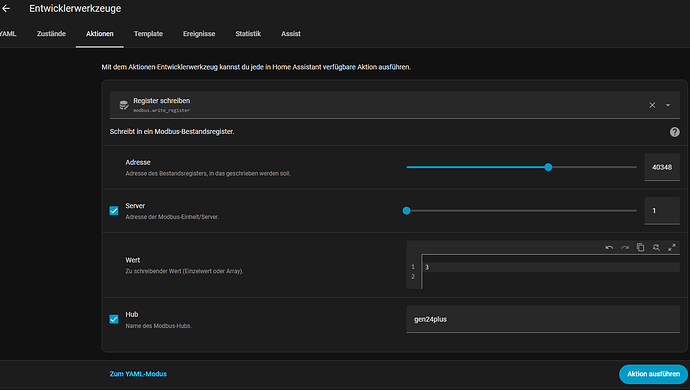Open search in Wert code editor
Screen dimensions: 690x390
[x=656, y=247]
